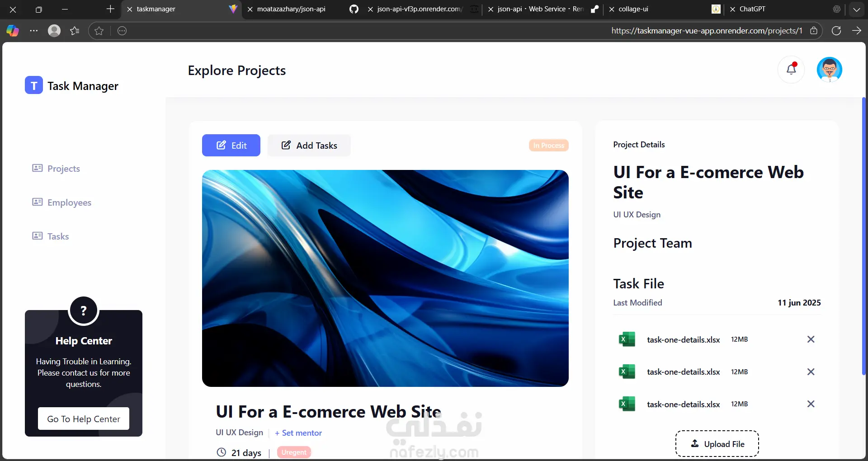The image size is (868, 461).
Task: Click the Add Tasks button
Action: [309, 146]
